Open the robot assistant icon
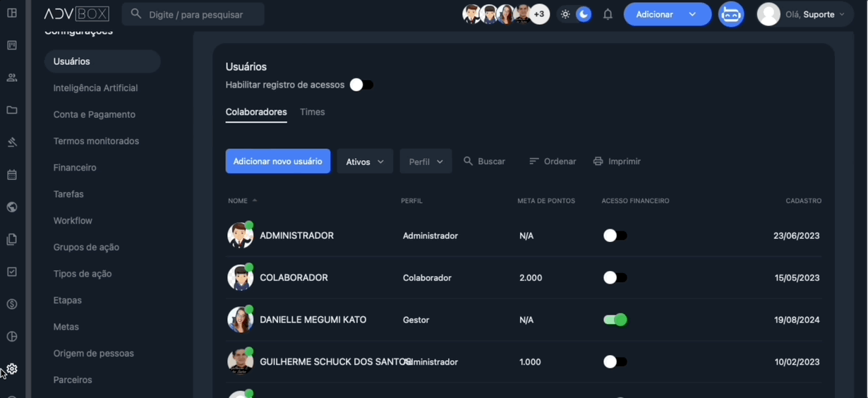The height and width of the screenshot is (398, 868). click(x=731, y=14)
